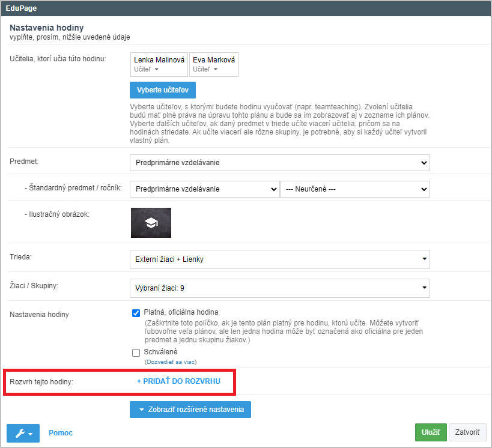492x448 pixels.
Task: Open Eva Marková's Učiteľ role arrow
Action: [x=216, y=69]
